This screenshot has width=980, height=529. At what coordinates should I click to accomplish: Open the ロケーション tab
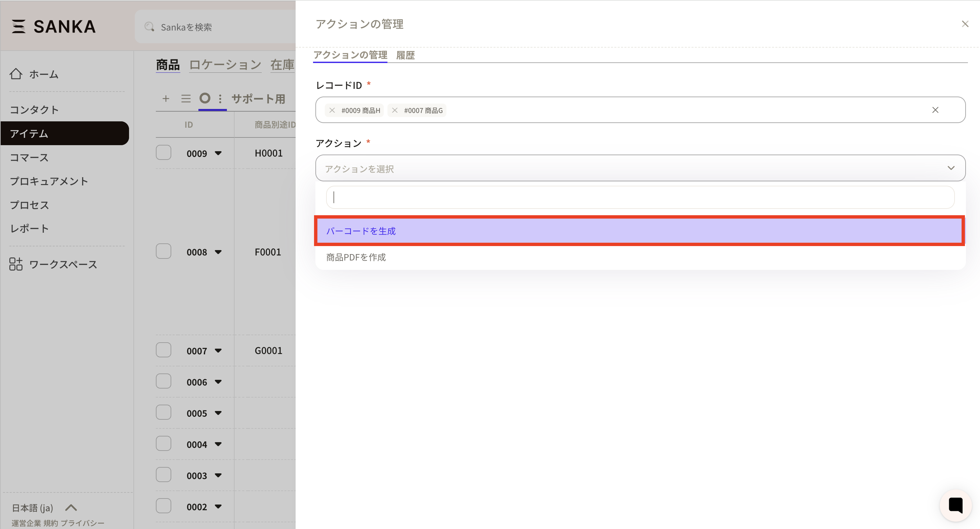pyautogui.click(x=225, y=65)
